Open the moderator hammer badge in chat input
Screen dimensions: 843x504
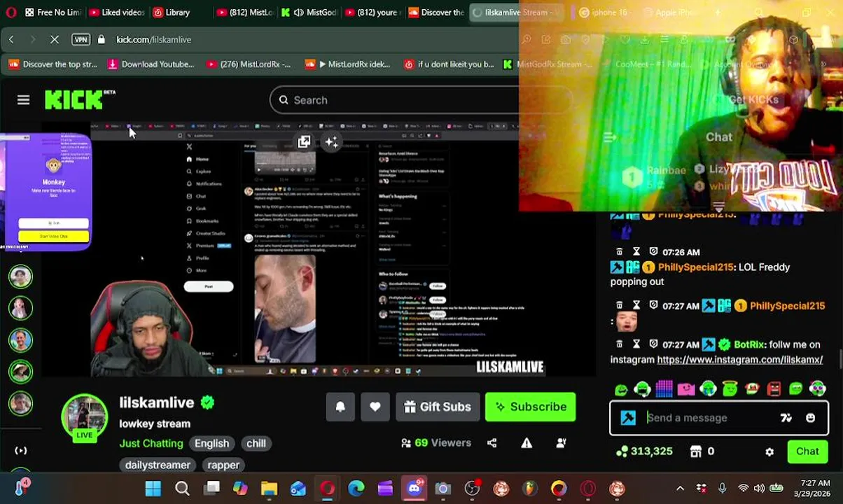pyautogui.click(x=628, y=418)
